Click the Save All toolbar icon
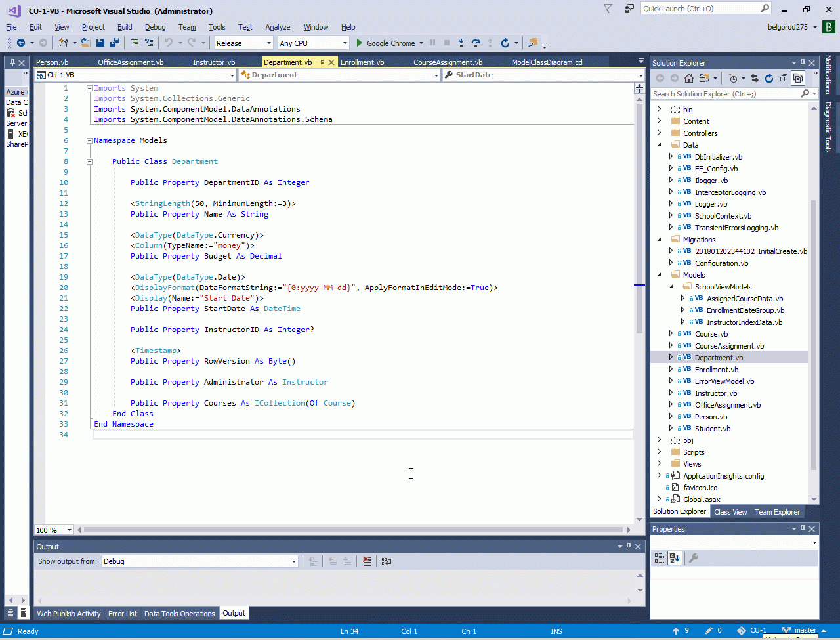 coord(115,43)
